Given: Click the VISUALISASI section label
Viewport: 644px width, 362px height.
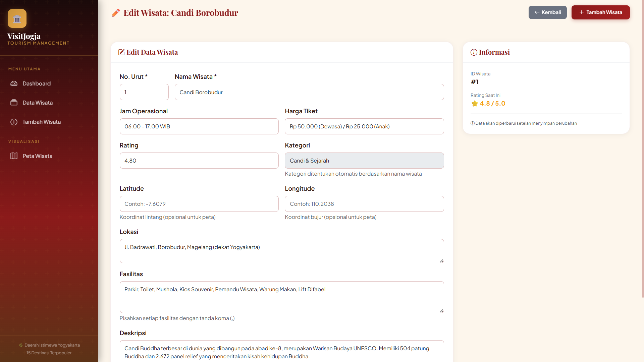Looking at the screenshot, I should (x=24, y=141).
